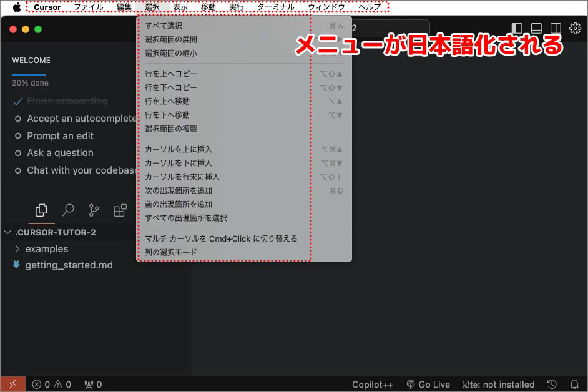588x392 pixels.
Task: Open the ファイル menu
Action: tap(88, 7)
